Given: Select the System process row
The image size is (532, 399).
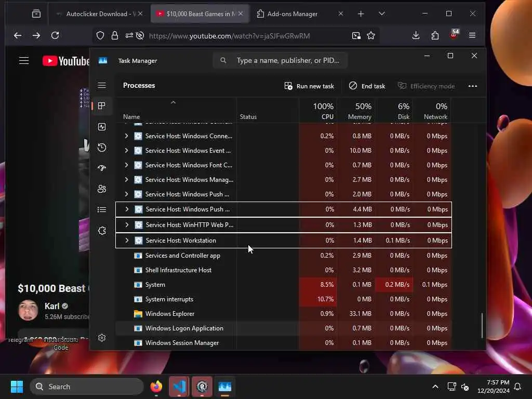Looking at the screenshot, I should [283, 285].
